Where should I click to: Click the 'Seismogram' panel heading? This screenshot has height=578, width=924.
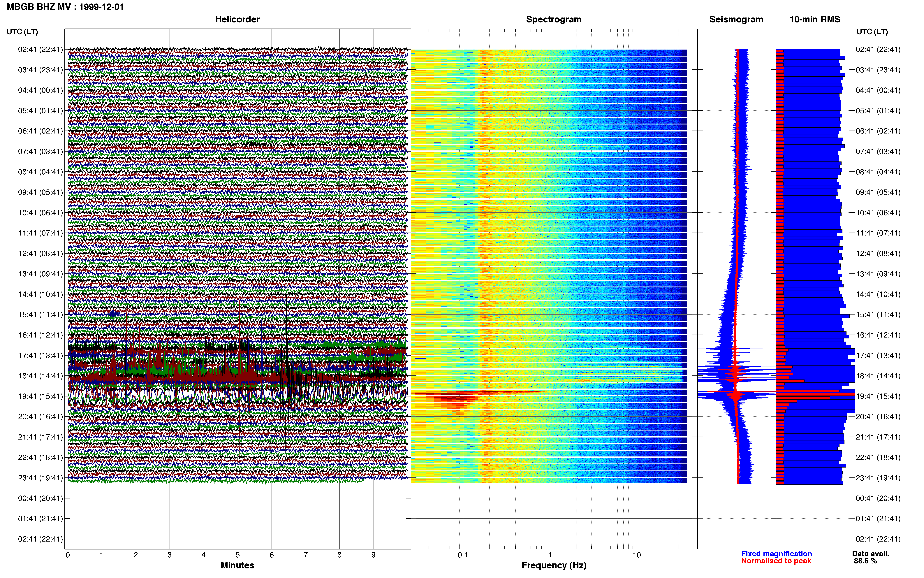tap(736, 20)
